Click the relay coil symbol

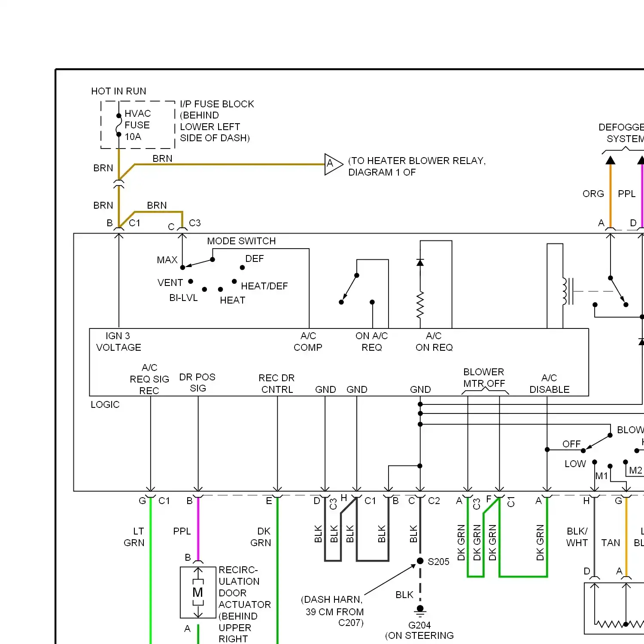pos(568,291)
